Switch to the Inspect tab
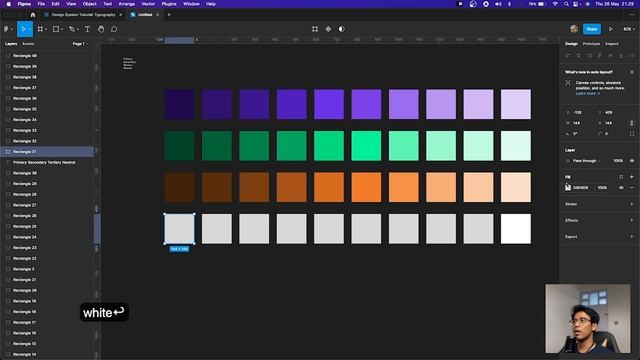 tap(611, 44)
